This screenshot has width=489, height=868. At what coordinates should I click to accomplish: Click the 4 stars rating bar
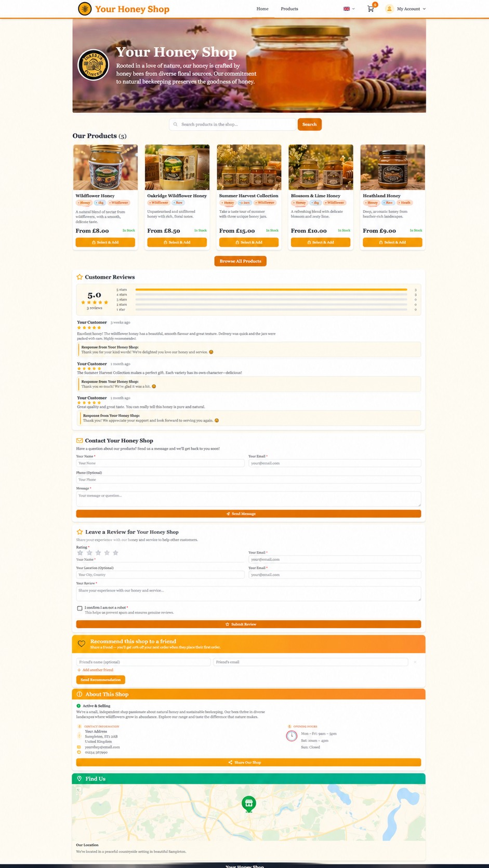point(271,294)
